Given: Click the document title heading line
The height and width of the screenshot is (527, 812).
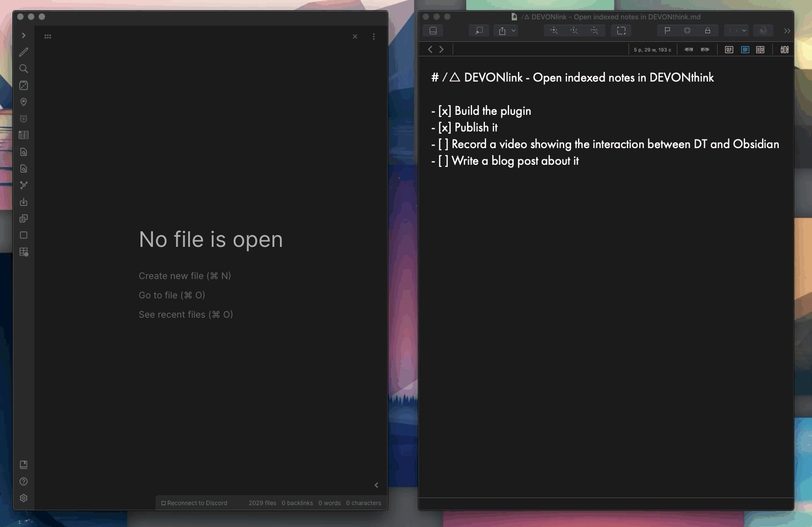Looking at the screenshot, I should click(x=572, y=78).
